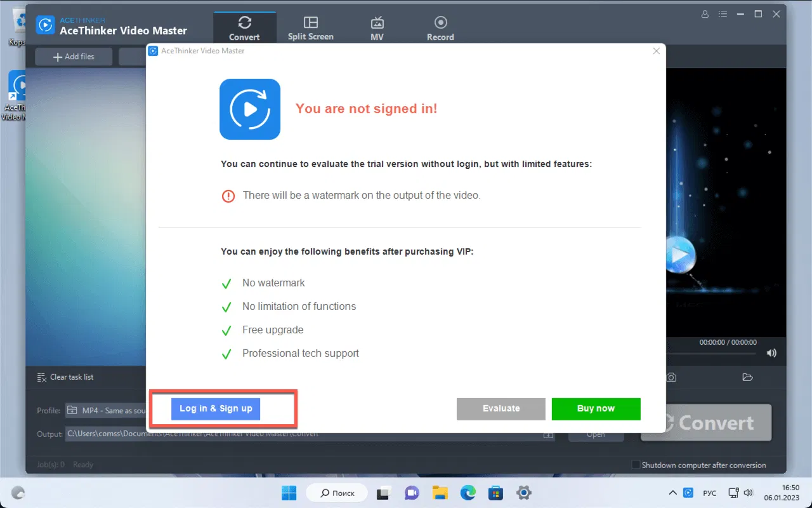The width and height of the screenshot is (812, 508).
Task: Click the Output path field
Action: click(310, 434)
